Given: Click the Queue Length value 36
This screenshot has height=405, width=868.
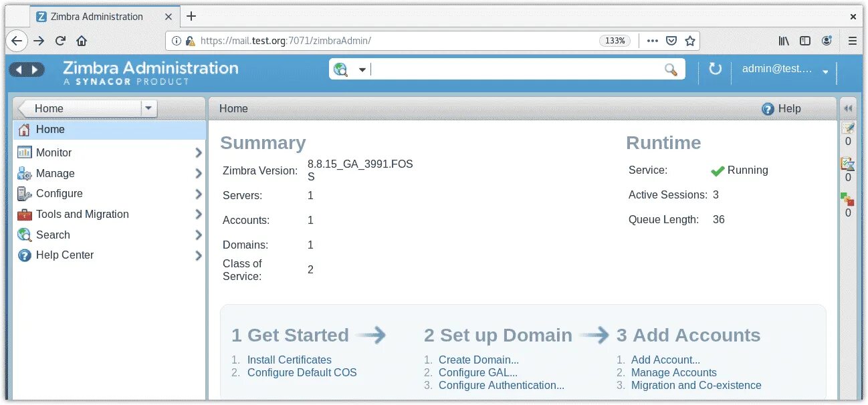Looking at the screenshot, I should 719,219.
